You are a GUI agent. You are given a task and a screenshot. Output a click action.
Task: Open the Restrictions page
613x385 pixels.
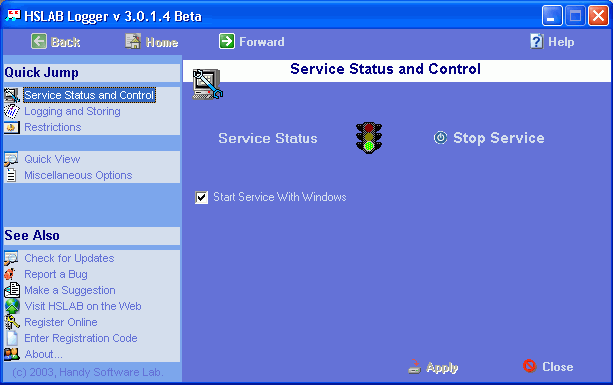pos(53,127)
